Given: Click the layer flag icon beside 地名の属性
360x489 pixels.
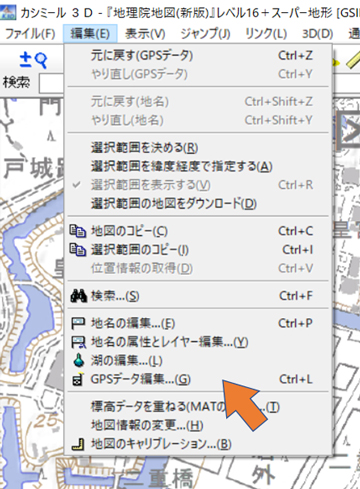Looking at the screenshot, I should point(79,342).
